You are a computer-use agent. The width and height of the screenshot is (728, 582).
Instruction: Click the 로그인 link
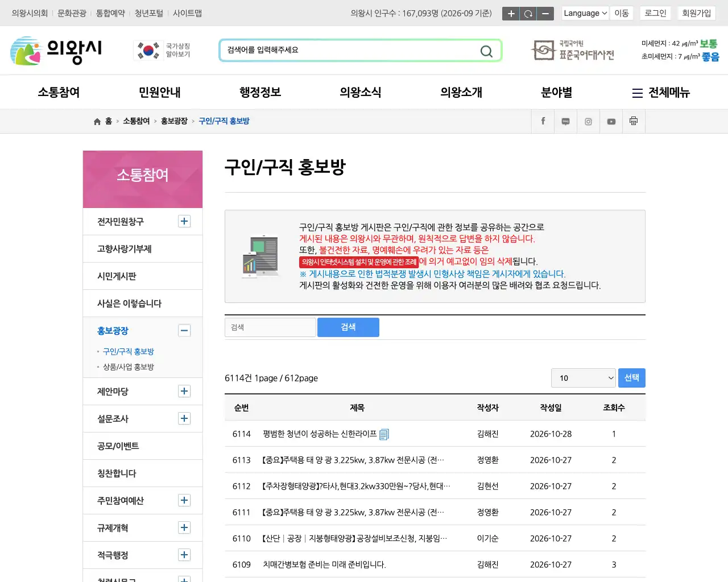point(655,13)
